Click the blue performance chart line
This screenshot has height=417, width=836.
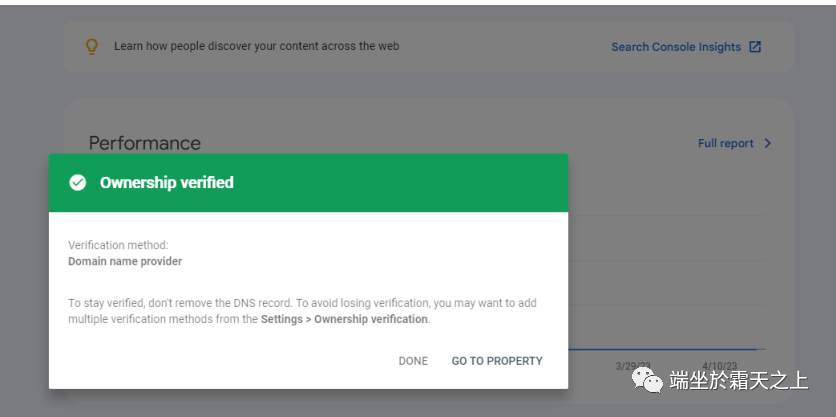tap(665, 349)
